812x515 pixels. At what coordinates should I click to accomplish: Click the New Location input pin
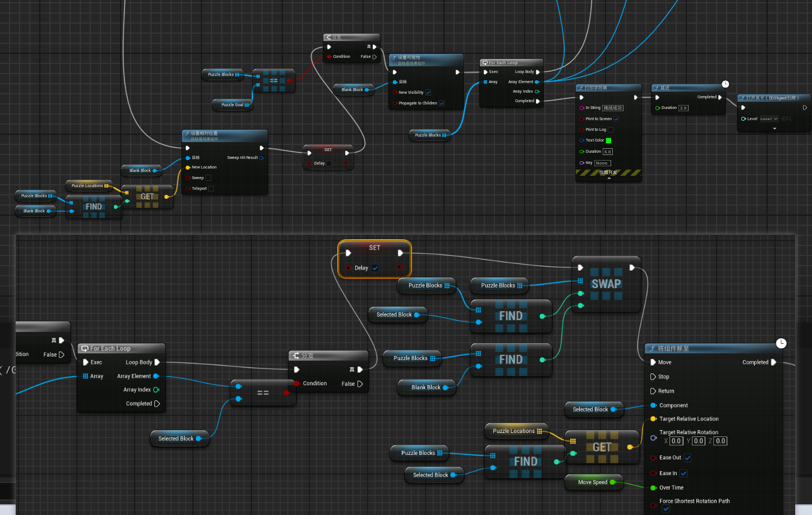[x=188, y=167]
